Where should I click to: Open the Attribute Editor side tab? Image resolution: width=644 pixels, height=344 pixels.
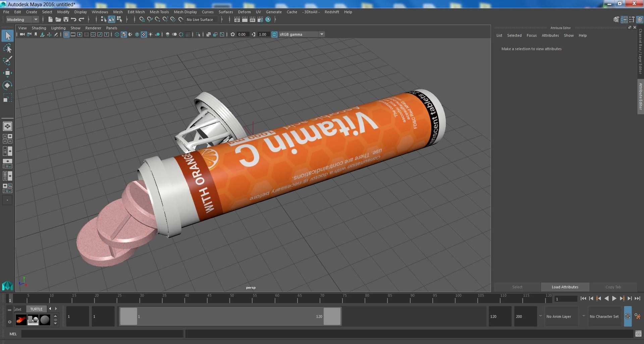[640, 97]
